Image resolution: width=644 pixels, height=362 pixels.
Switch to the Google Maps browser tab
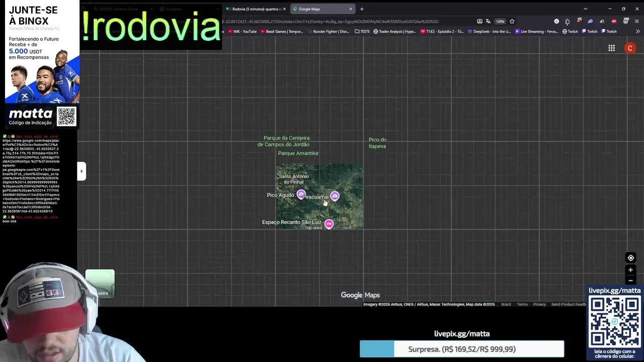[321, 9]
